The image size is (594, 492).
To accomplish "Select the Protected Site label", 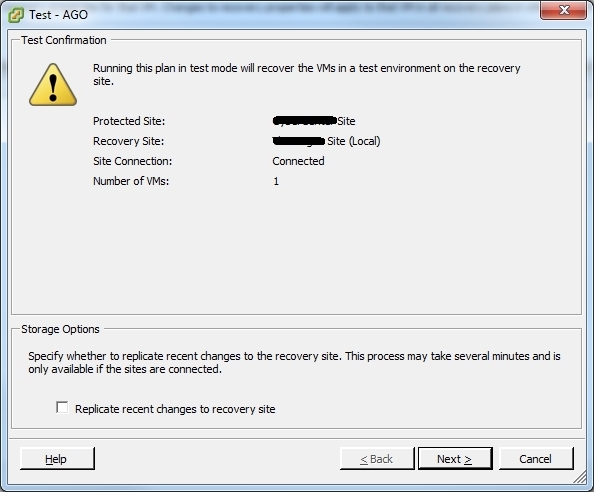I will pyautogui.click(x=129, y=121).
